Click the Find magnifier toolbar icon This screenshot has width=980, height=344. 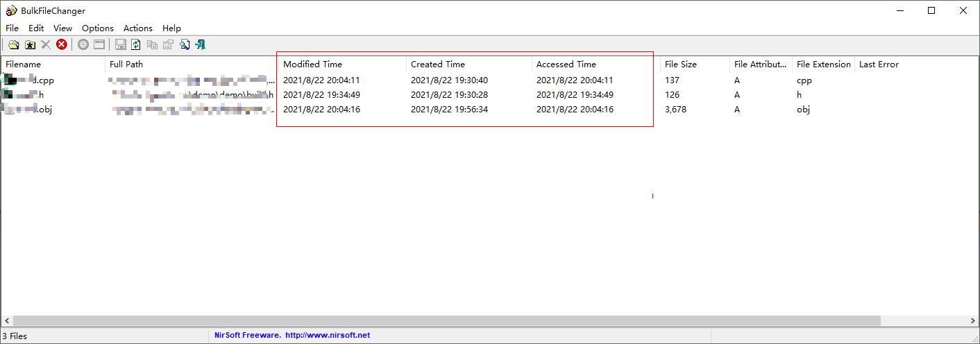185,45
